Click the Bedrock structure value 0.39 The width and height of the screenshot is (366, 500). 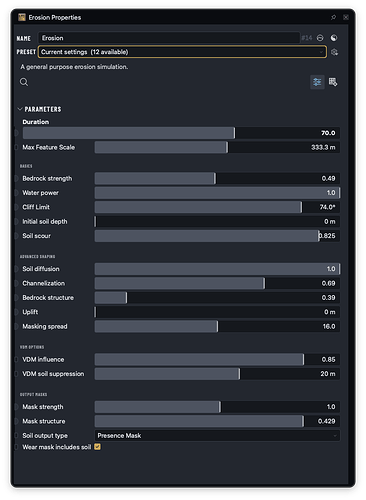point(328,298)
